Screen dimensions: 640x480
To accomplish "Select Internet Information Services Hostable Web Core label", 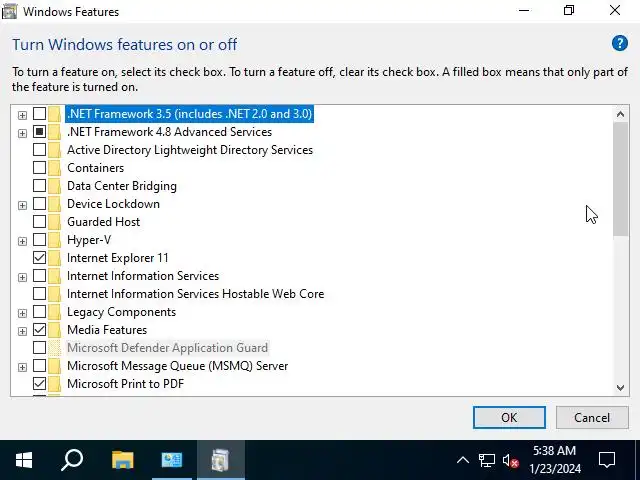I will coord(196,293).
